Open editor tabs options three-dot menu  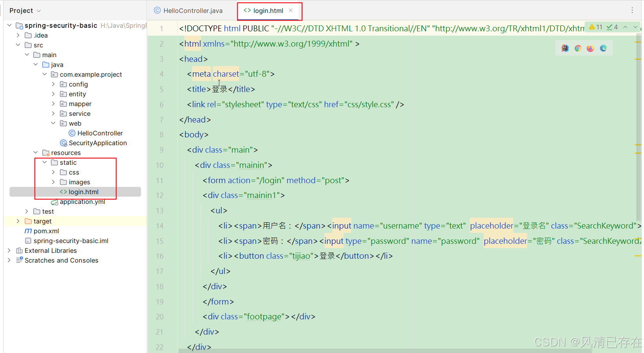click(x=632, y=11)
